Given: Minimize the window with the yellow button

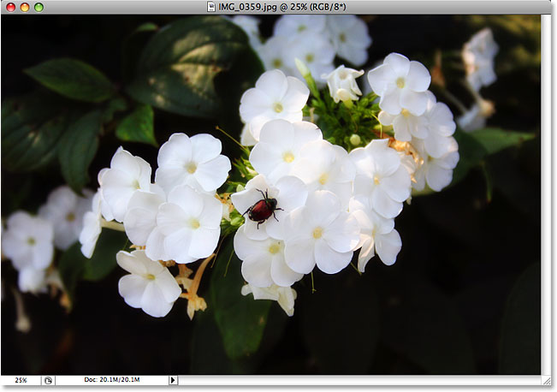Looking at the screenshot, I should pos(25,7).
